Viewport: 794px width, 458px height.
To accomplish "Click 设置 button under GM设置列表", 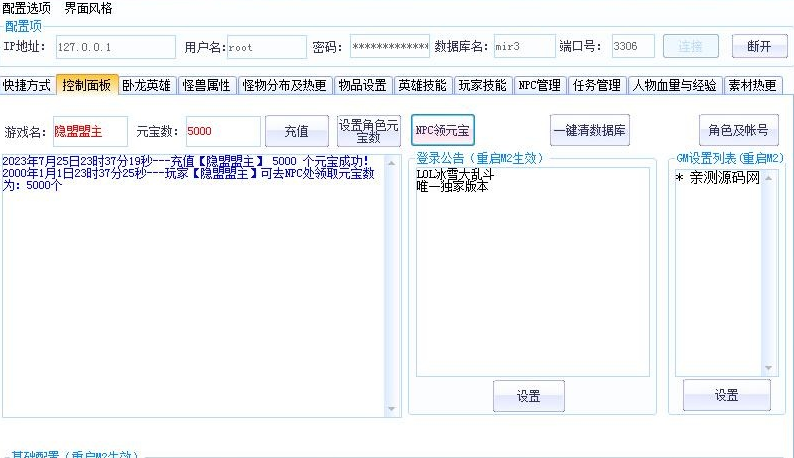I will (726, 396).
